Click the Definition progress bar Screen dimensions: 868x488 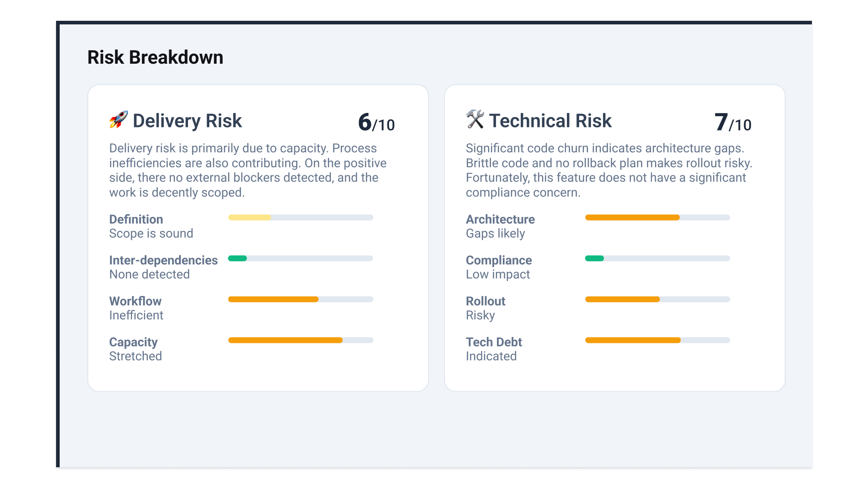click(301, 218)
